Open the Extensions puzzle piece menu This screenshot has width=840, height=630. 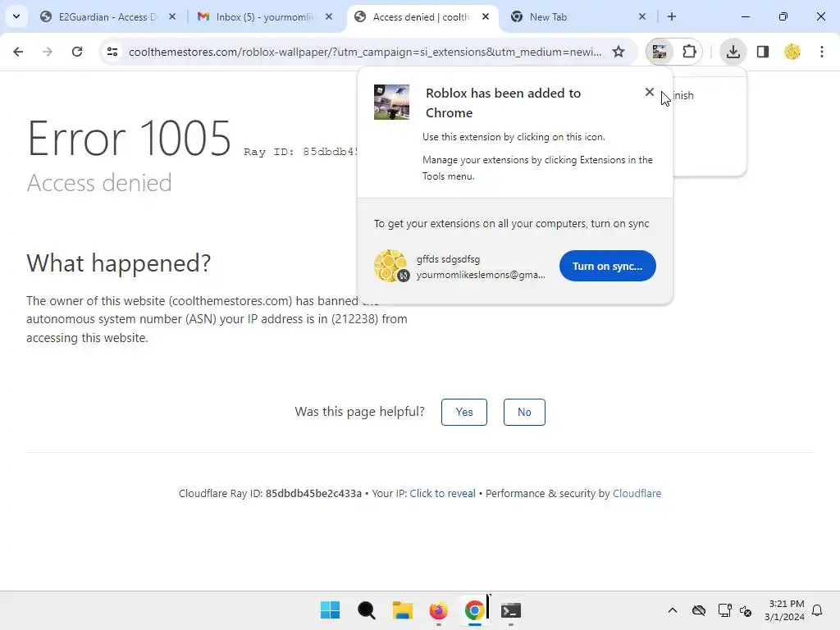click(x=689, y=52)
